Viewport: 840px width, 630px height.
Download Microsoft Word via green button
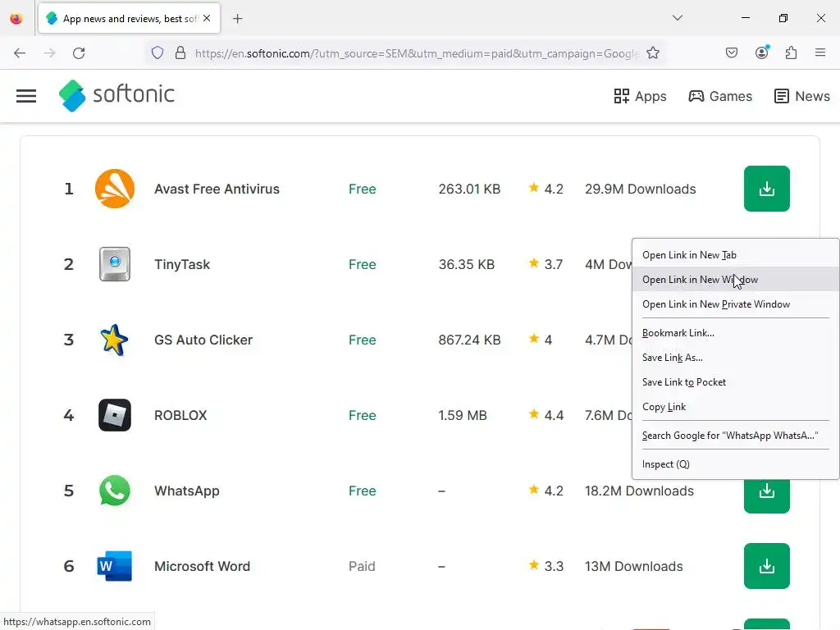point(767,566)
